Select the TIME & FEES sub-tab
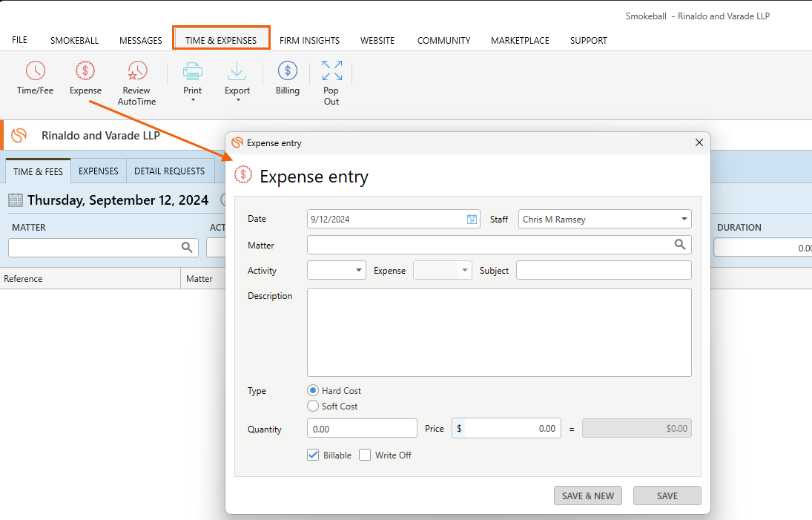Screen dimensions: 812x520 39,171
